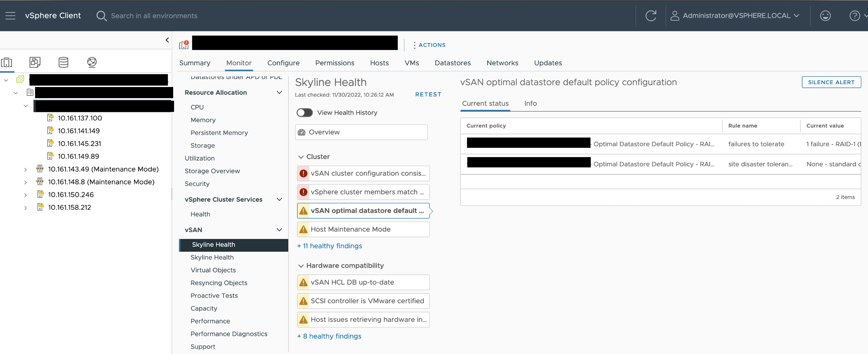Select host 10.161.149.89 in tree

click(78, 156)
